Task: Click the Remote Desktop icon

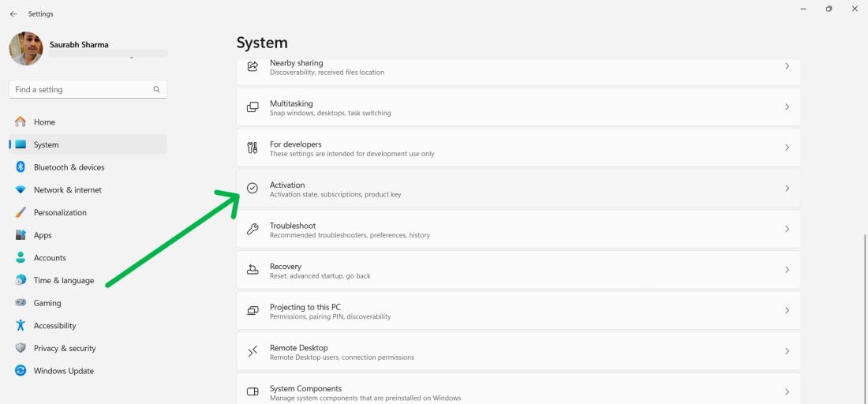Action: (253, 351)
